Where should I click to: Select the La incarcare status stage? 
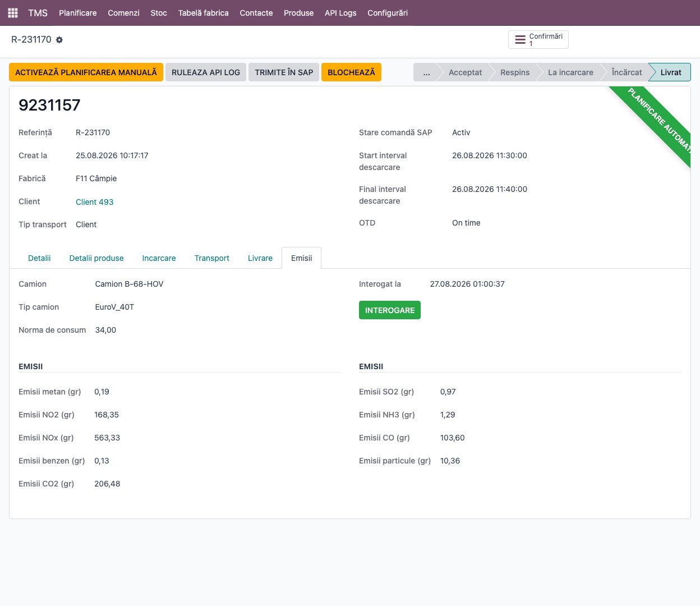click(x=570, y=72)
